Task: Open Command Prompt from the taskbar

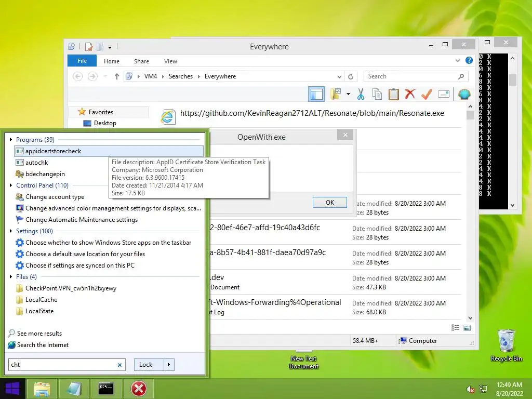Action: pyautogui.click(x=106, y=389)
